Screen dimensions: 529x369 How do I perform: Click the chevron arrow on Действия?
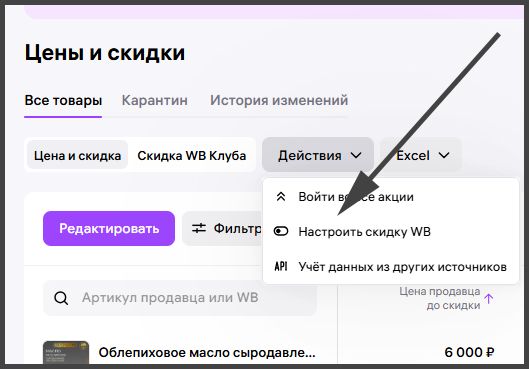pyautogui.click(x=356, y=155)
